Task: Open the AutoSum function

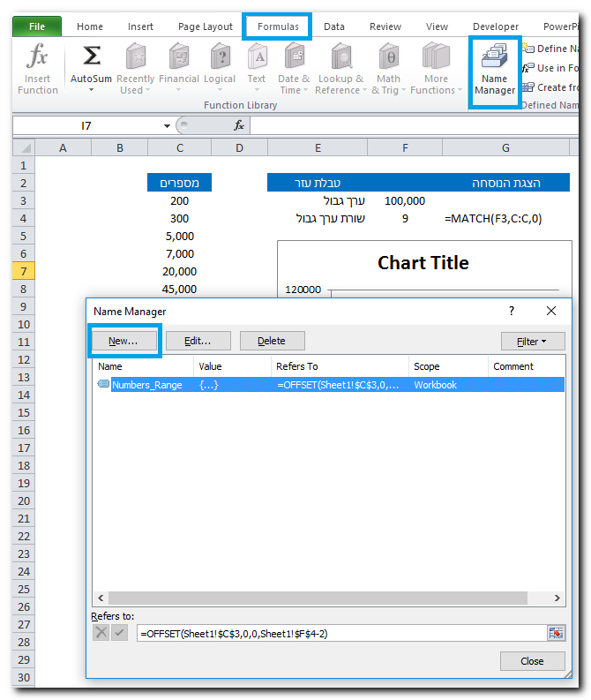Action: click(x=91, y=58)
